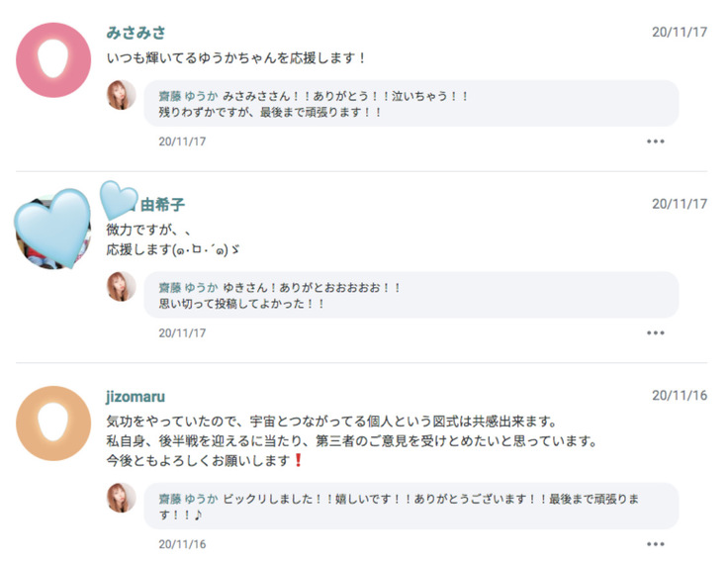Open the jizomaru username link
728x564 pixels.
click(x=136, y=396)
